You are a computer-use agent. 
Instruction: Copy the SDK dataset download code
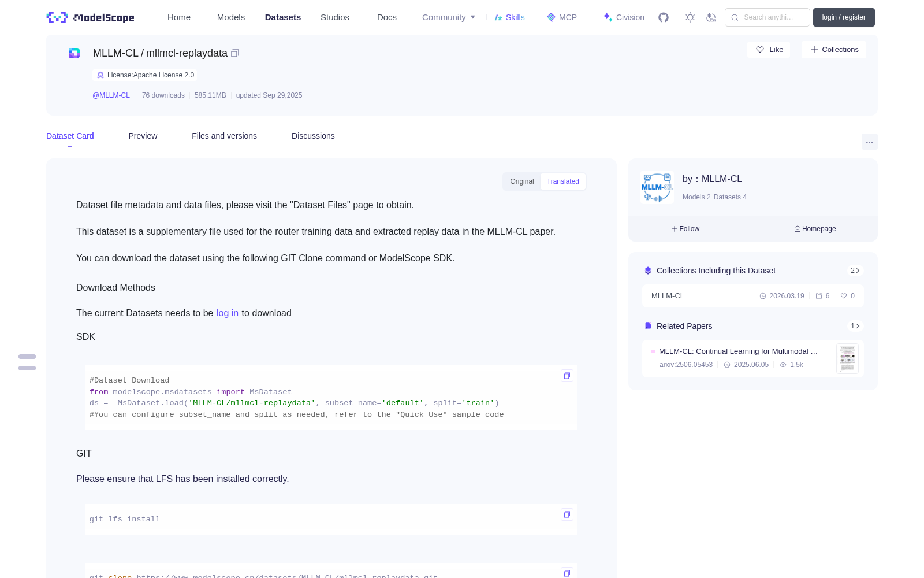pos(567,376)
